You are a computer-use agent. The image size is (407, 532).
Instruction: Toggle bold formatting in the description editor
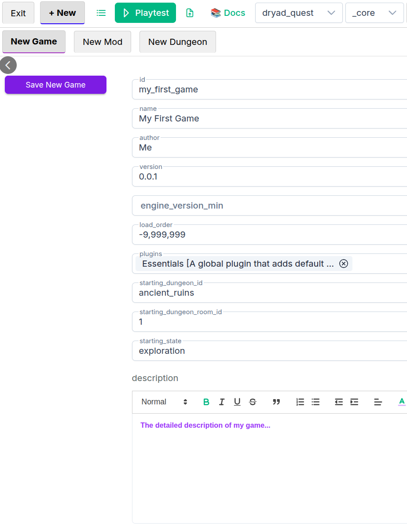(206, 402)
